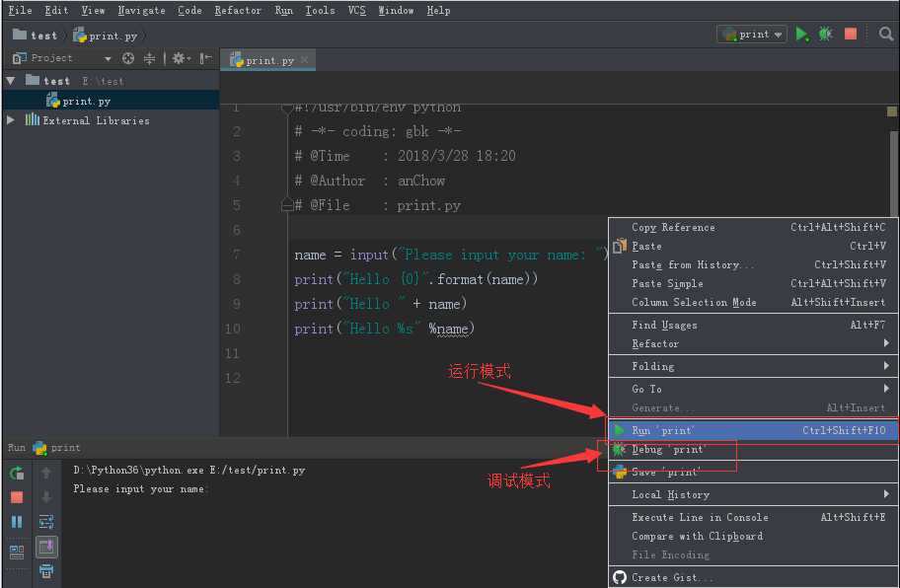
Task: Expand External Libraries node
Action: [10, 120]
